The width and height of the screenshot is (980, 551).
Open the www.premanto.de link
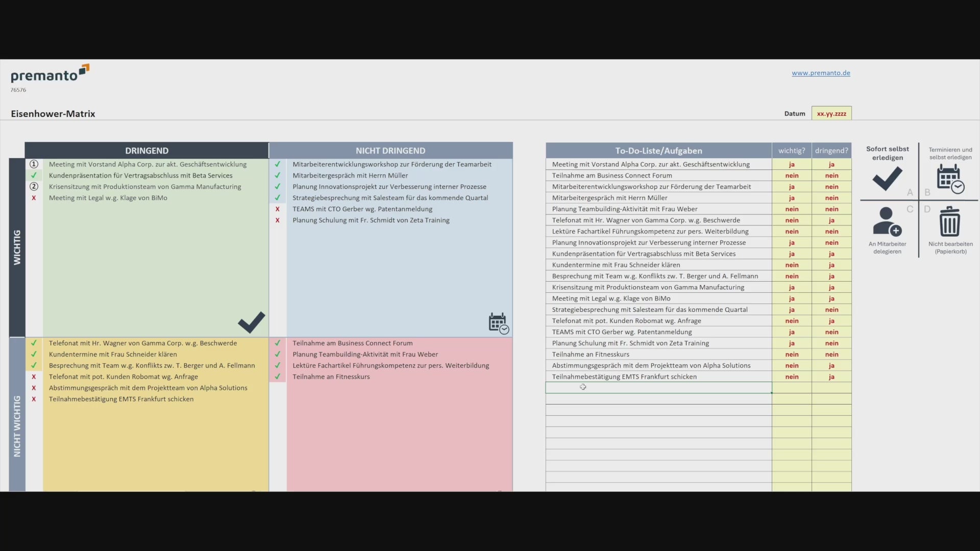[x=821, y=73]
